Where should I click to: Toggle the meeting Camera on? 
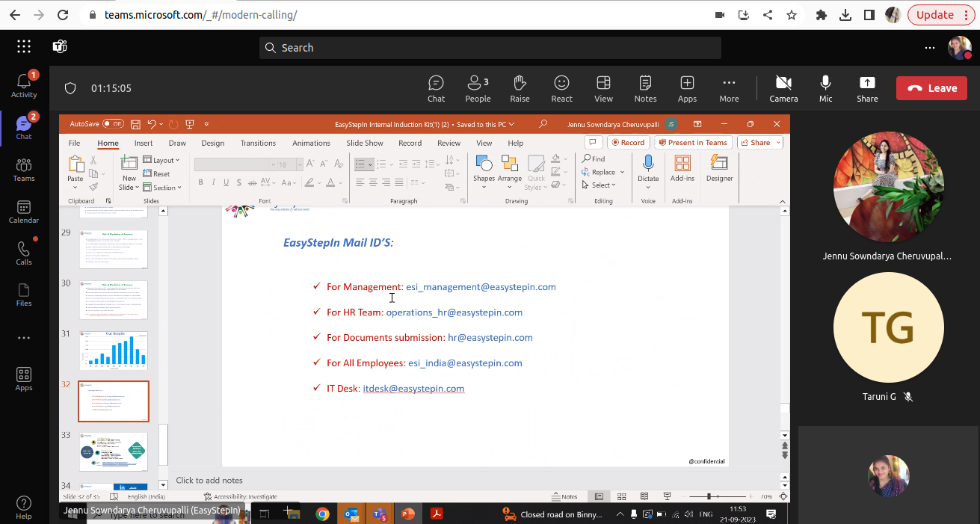(783, 88)
